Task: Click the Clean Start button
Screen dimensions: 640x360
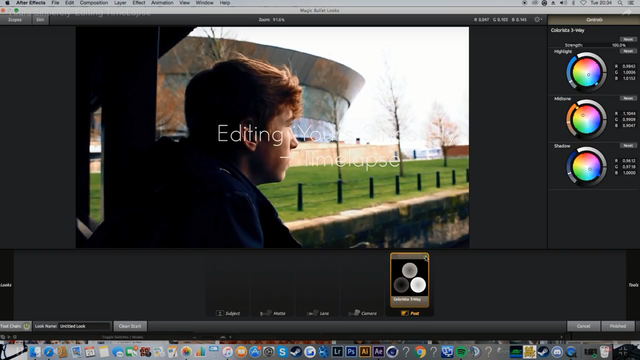Action: pyautogui.click(x=130, y=326)
